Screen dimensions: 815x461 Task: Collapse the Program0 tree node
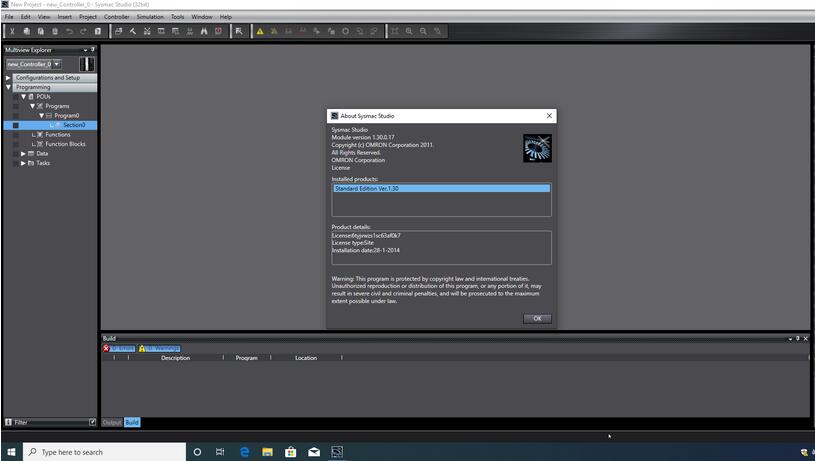click(x=42, y=115)
